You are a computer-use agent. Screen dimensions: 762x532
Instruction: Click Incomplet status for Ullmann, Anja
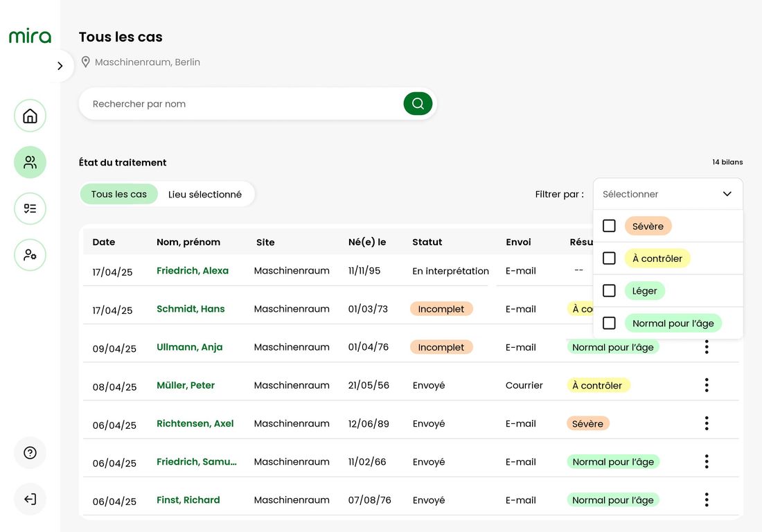tap(441, 347)
